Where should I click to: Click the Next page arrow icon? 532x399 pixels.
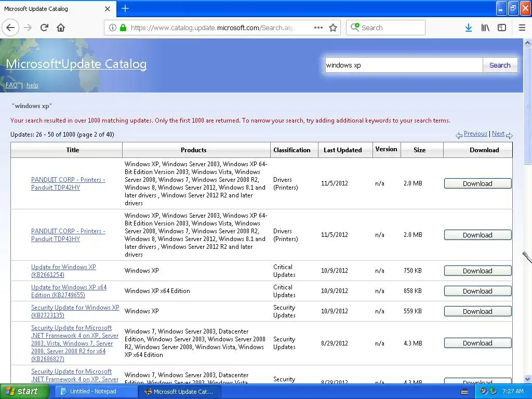click(x=509, y=136)
